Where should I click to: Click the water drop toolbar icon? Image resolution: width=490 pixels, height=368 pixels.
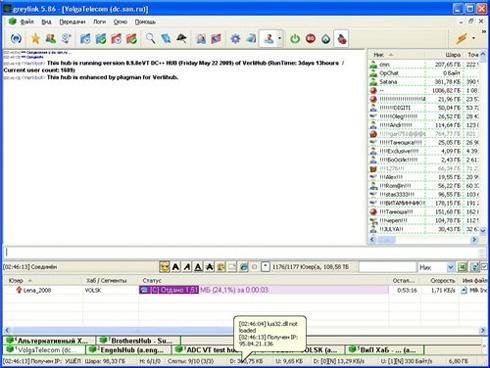(326, 39)
